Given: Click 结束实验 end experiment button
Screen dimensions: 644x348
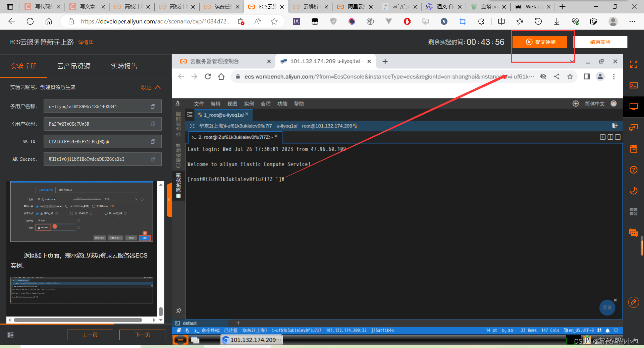Looking at the screenshot, I should [x=600, y=42].
